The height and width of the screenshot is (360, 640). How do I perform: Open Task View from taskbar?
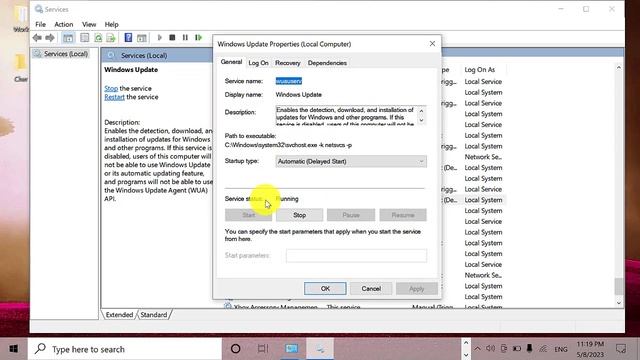263,349
